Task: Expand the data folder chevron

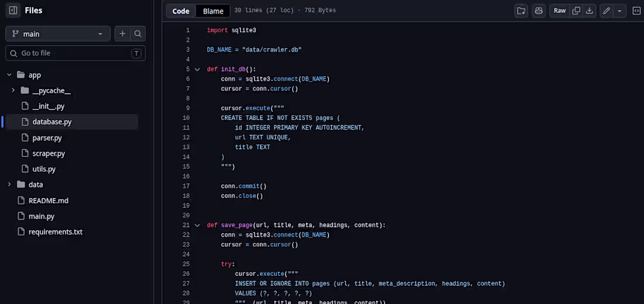Action: click(9, 185)
